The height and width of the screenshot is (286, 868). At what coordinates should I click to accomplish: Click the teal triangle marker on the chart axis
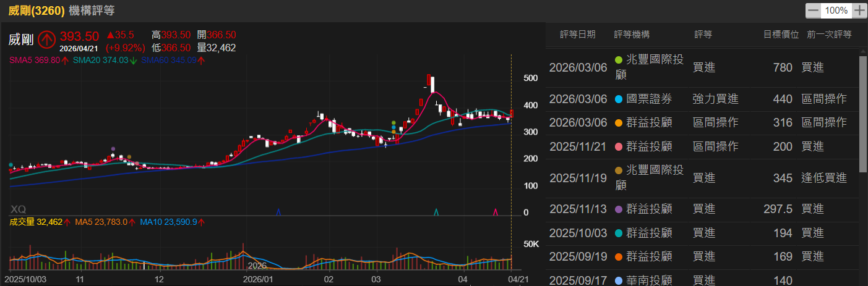(x=437, y=212)
